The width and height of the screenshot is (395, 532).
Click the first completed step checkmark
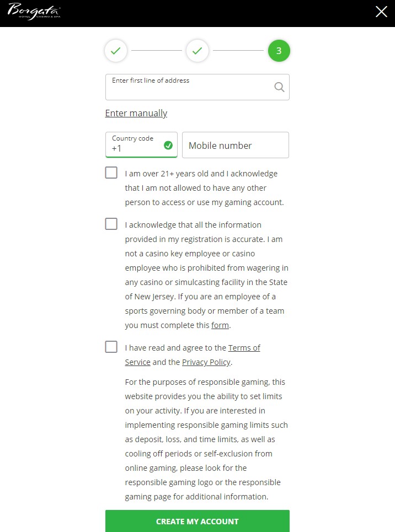click(116, 51)
